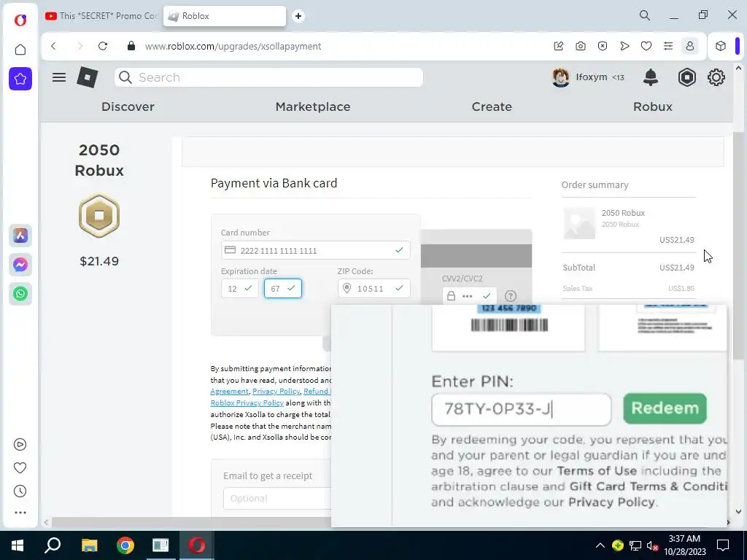This screenshot has height=560, width=747.
Task: Click the Roblox logo home icon
Action: [88, 77]
